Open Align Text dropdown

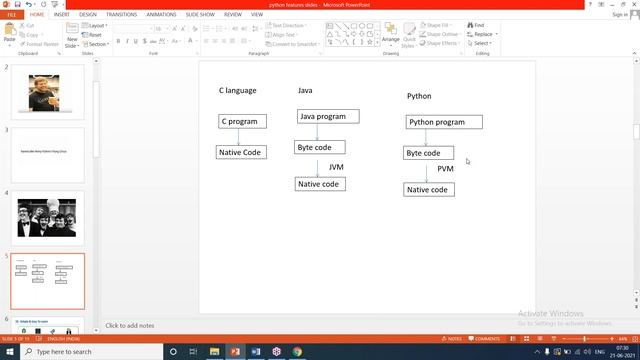coord(282,35)
